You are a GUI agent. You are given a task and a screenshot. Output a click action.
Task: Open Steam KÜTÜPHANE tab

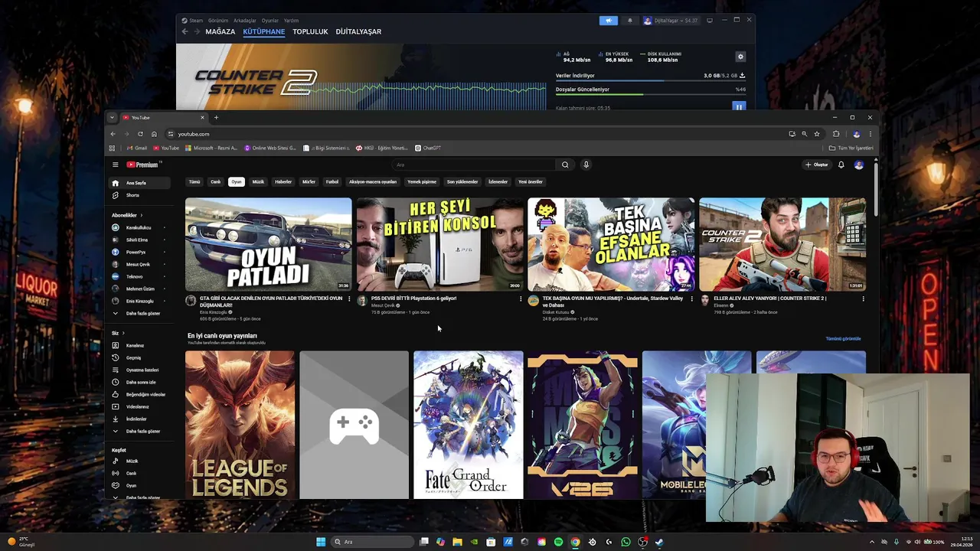(x=264, y=31)
